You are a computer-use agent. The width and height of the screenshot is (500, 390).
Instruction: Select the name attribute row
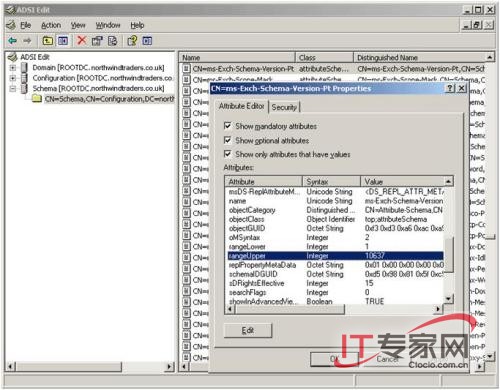[335, 201]
